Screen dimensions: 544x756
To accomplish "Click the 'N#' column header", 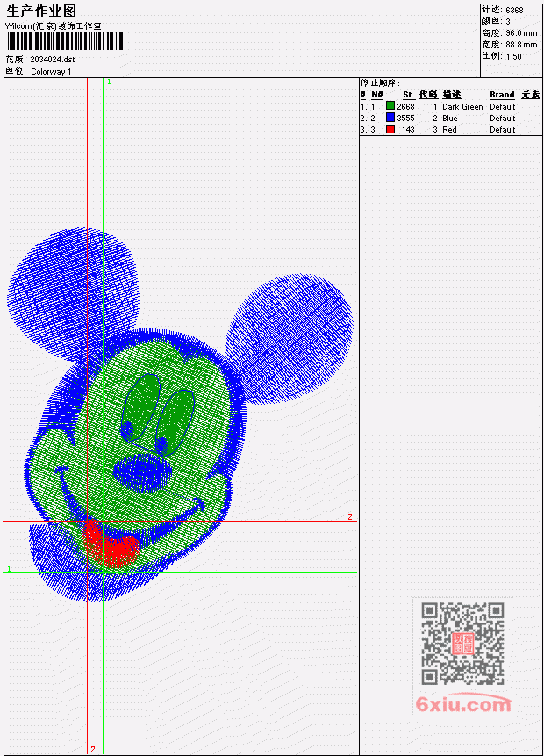I will (x=376, y=95).
